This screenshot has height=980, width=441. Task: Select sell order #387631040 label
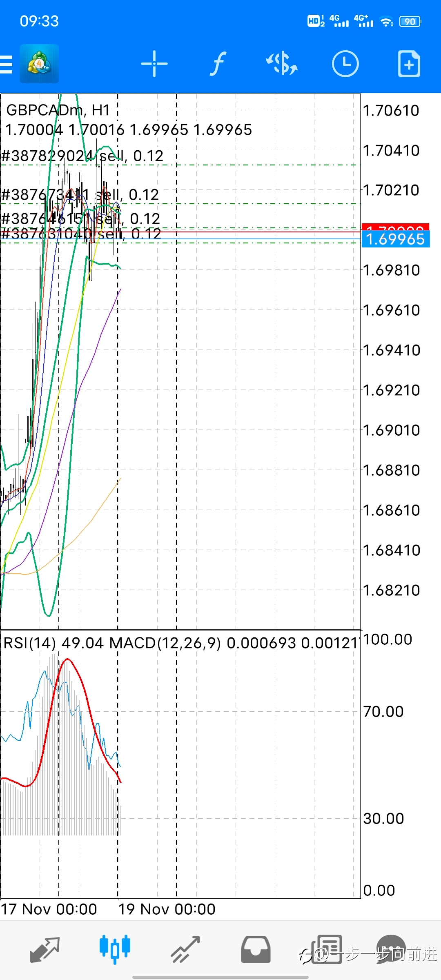(81, 234)
